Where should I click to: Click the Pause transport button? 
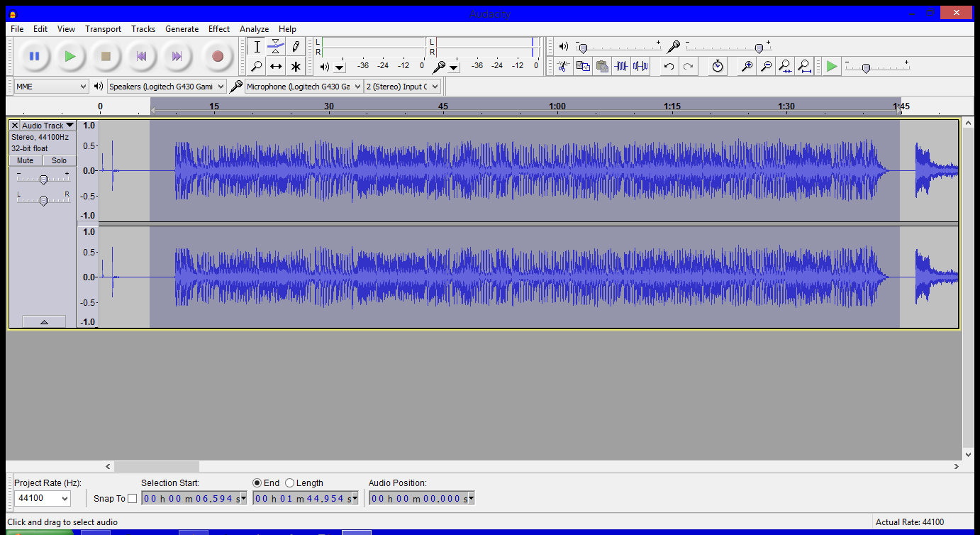34,56
